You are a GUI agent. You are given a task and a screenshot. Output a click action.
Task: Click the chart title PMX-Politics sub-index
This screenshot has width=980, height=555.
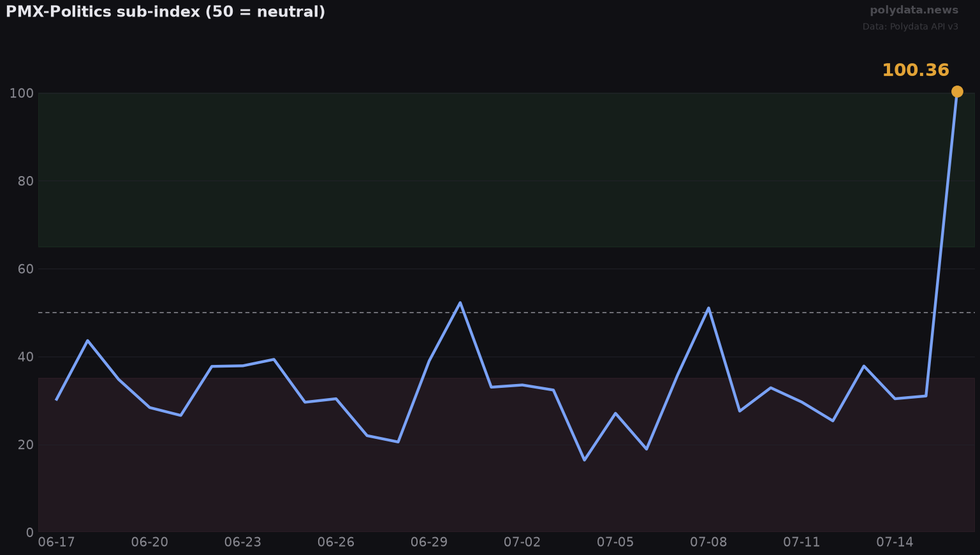click(x=166, y=12)
